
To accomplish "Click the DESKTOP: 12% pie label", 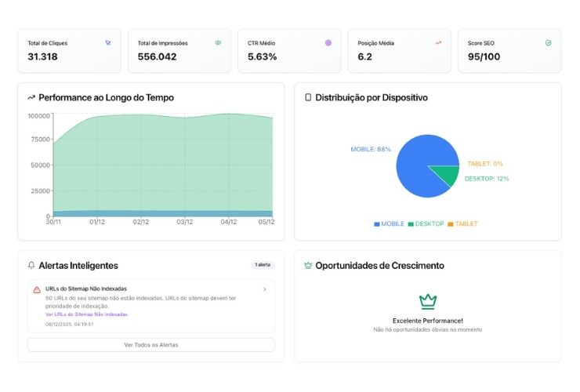I will tap(487, 179).
